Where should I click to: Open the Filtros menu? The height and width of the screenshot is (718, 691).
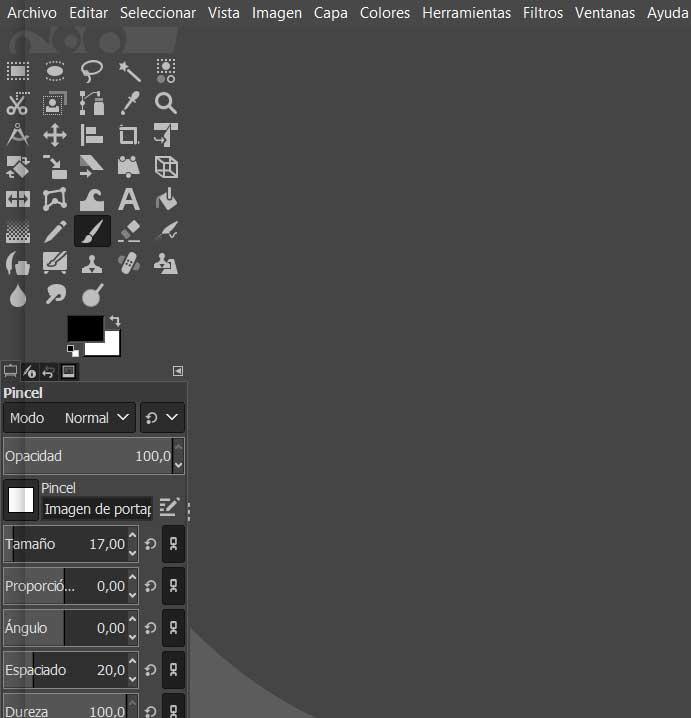[x=543, y=13]
